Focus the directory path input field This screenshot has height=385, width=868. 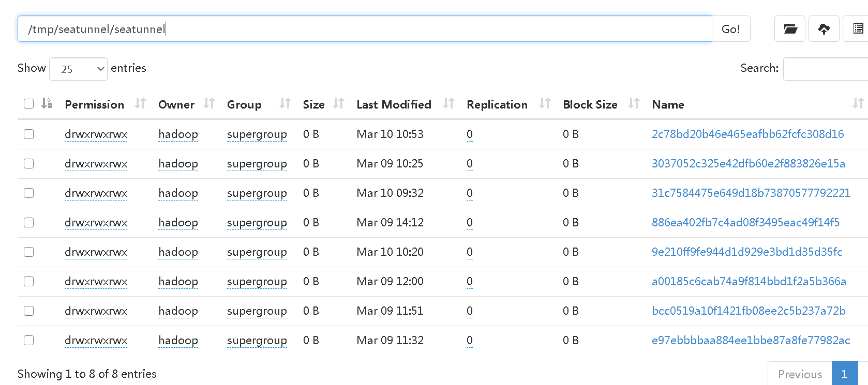coord(365,29)
